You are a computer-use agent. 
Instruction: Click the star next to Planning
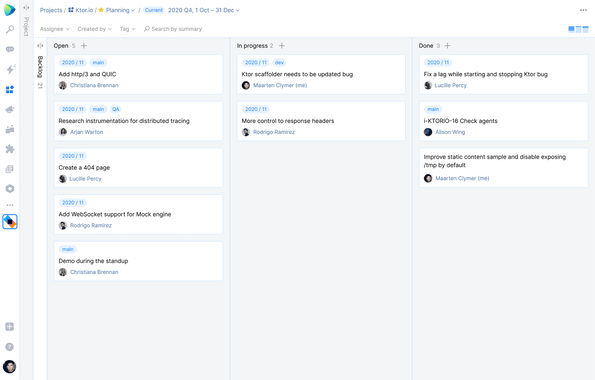coord(101,10)
